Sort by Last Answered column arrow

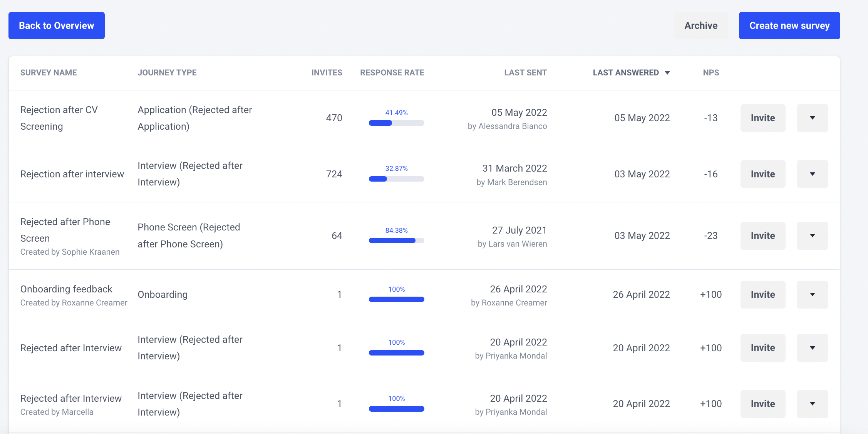tap(667, 73)
